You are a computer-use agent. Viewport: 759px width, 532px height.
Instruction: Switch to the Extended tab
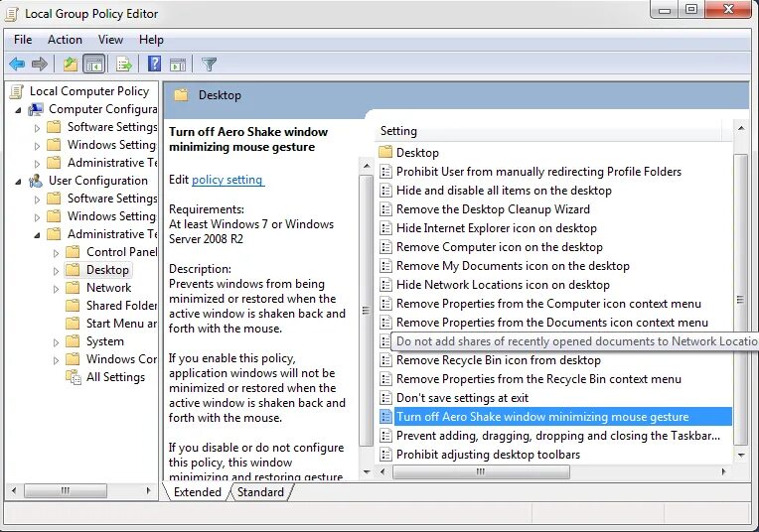[197, 492]
